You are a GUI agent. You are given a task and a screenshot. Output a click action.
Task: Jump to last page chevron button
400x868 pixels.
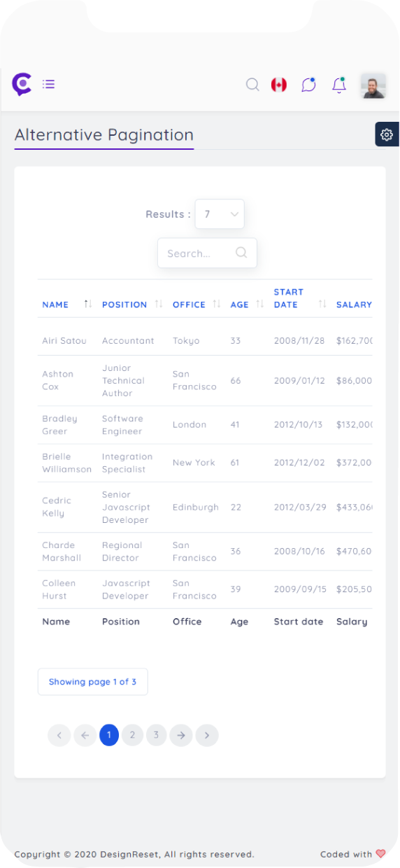(x=207, y=735)
